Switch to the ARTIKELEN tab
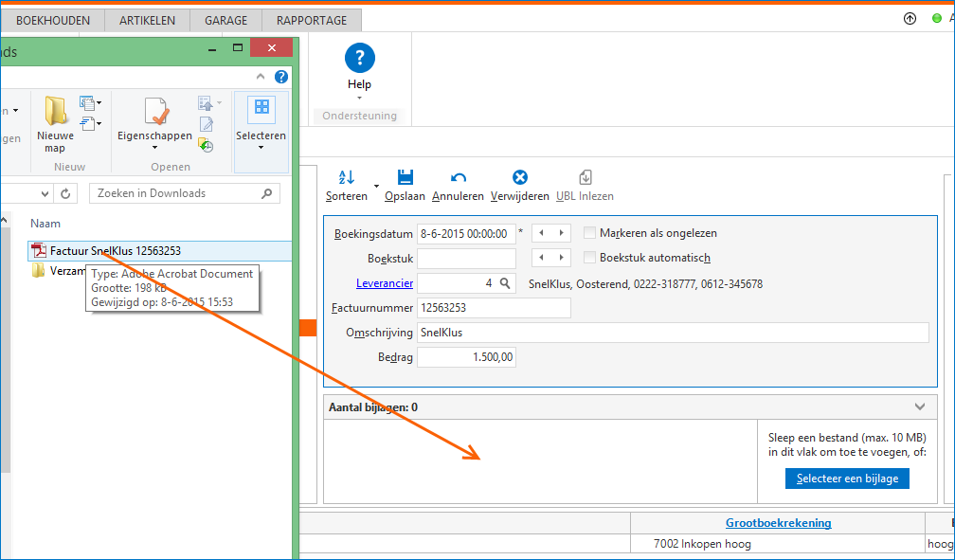The width and height of the screenshot is (955, 560). coord(148,20)
